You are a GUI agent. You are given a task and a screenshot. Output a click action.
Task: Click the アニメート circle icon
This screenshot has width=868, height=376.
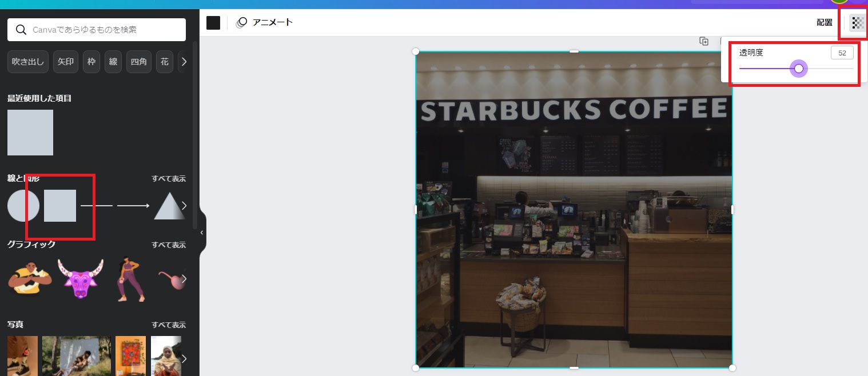tap(242, 23)
